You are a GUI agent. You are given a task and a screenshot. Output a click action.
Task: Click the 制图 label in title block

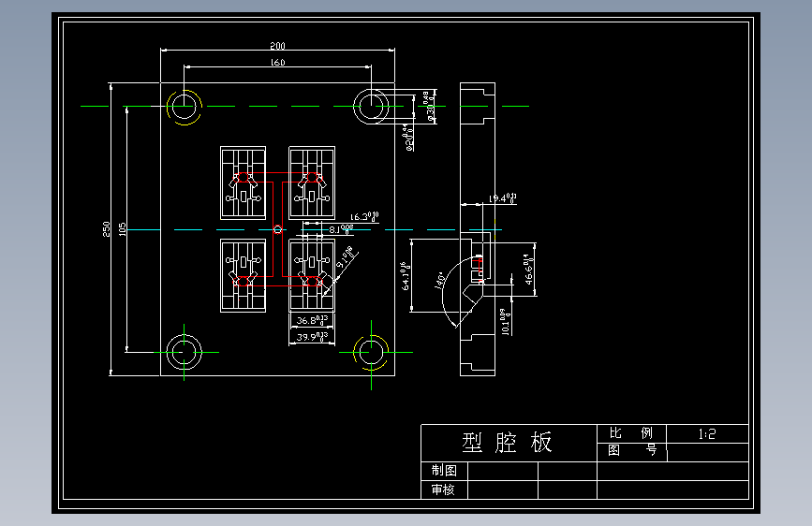[x=444, y=470]
